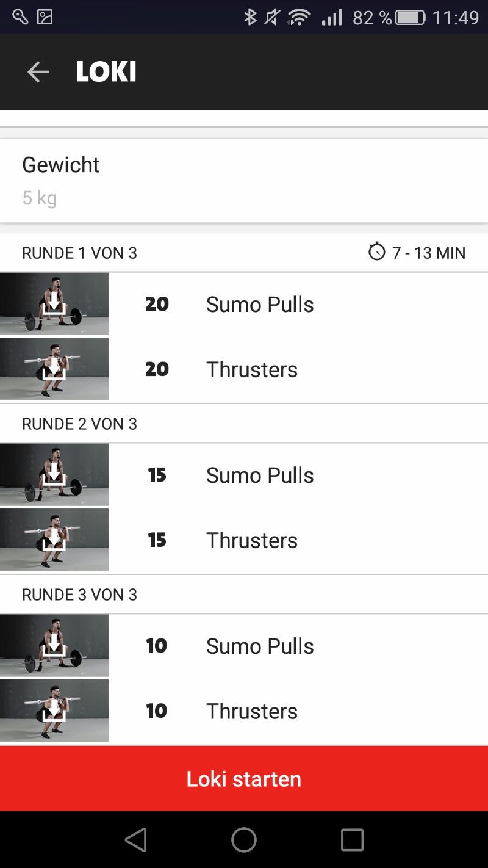
Task: Tap the download icon on Runde 2 Sumo Pulls
Action: [x=54, y=474]
